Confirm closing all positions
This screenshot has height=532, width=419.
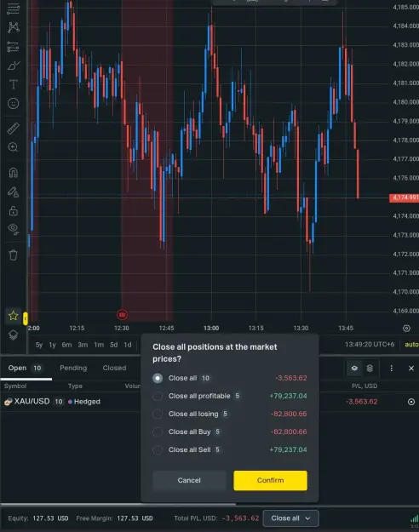pos(270,480)
